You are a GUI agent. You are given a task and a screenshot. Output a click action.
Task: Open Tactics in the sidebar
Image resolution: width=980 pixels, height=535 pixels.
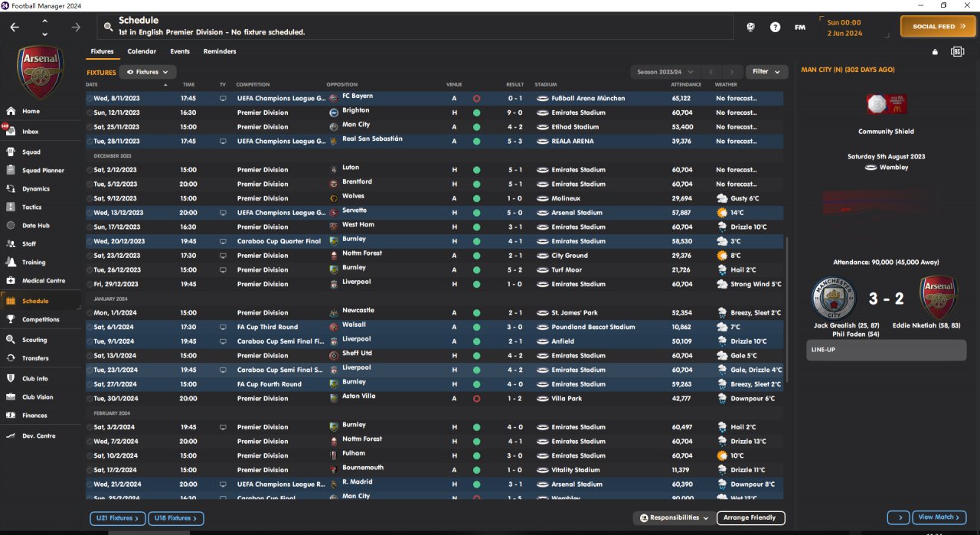31,207
